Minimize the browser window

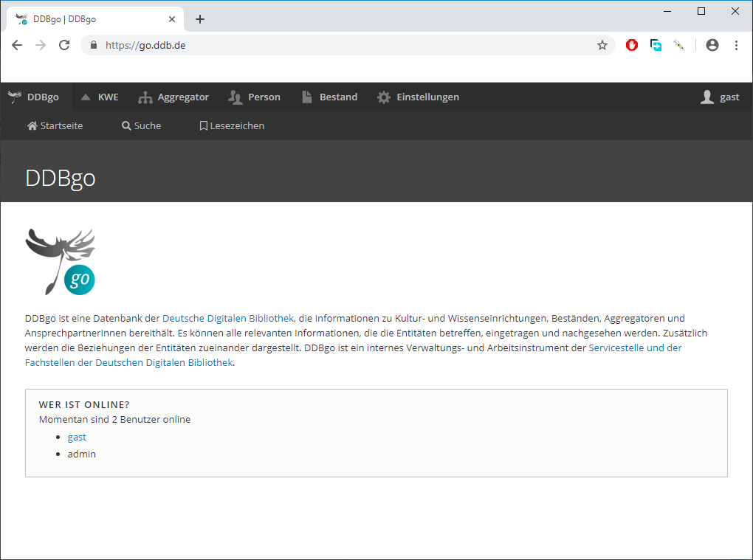667,11
